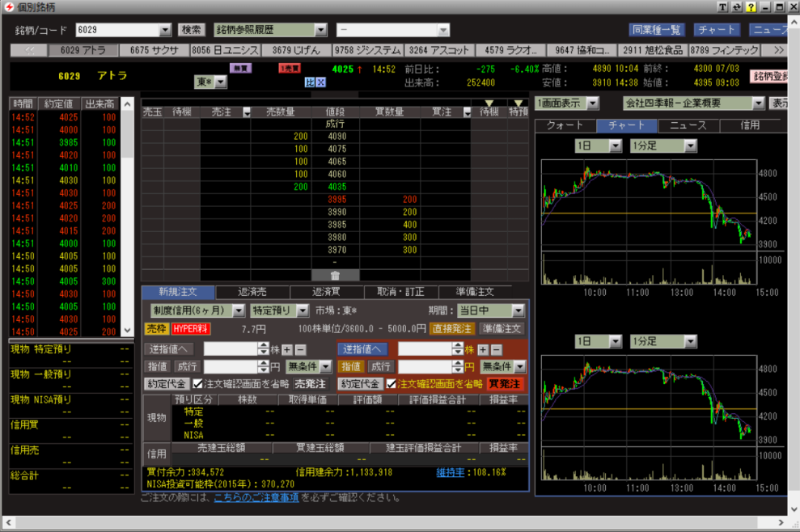Image resolution: width=800 pixels, height=532 pixels.
Task: Click the yellow question mark help icon
Action: click(x=751, y=7)
